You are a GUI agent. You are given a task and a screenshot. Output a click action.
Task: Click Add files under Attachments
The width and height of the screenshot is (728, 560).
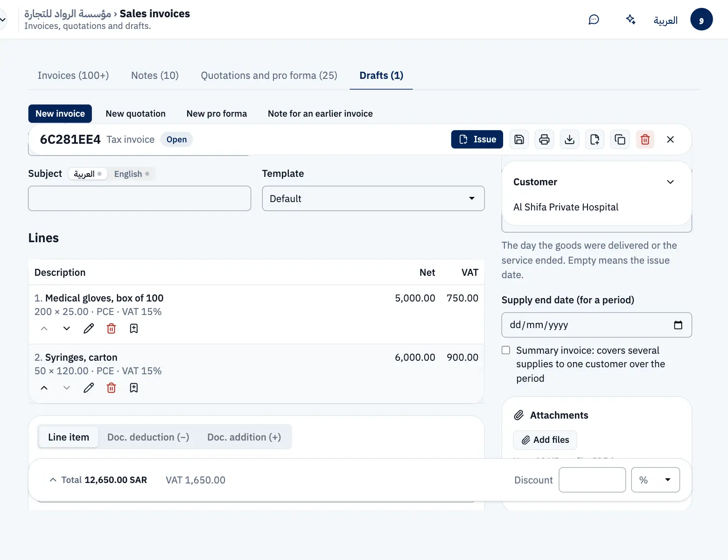[x=545, y=440]
